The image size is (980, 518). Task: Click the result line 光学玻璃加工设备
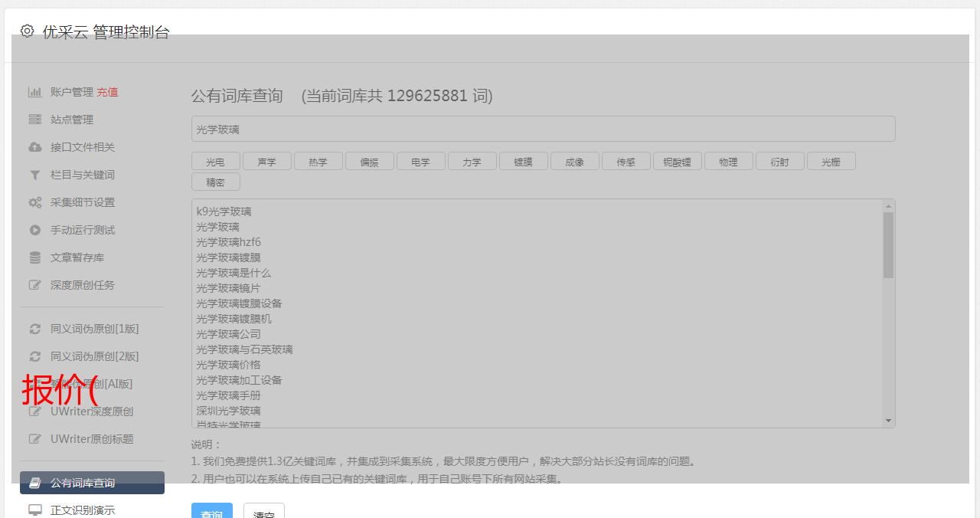239,380
